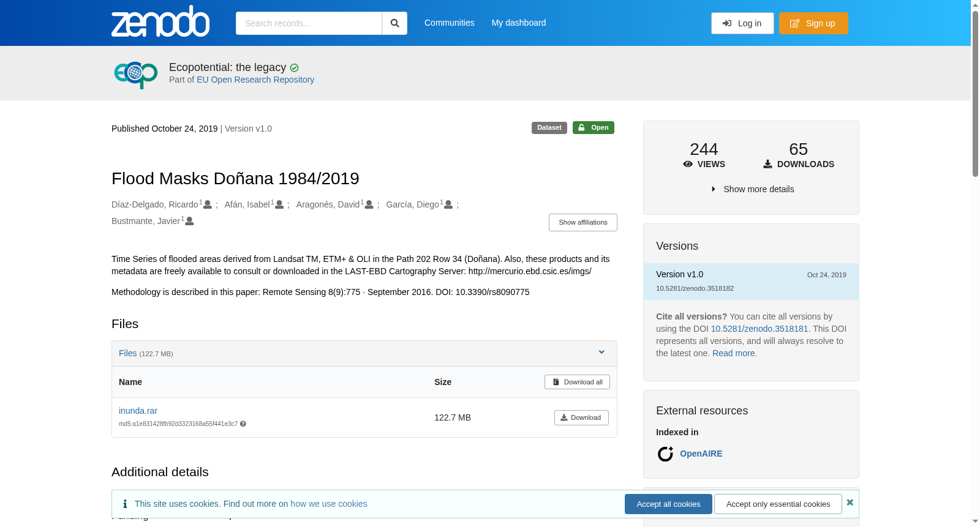Click the cookie banner info icon
This screenshot has height=527, width=980.
pos(125,504)
